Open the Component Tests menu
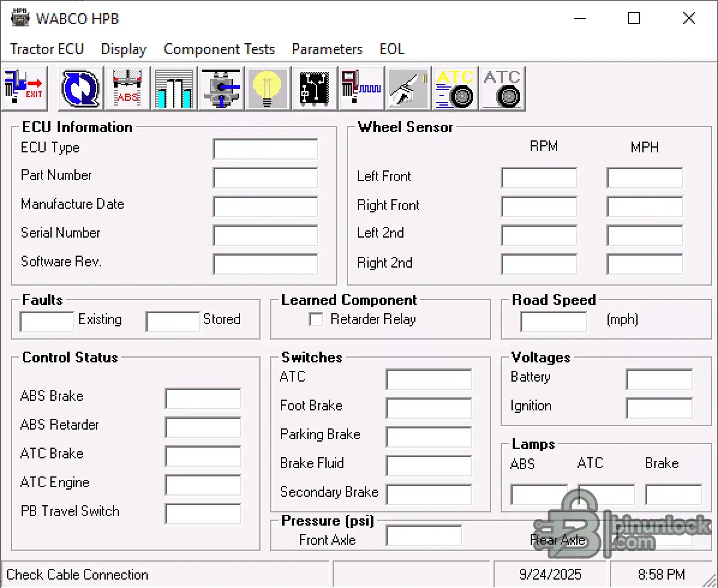The width and height of the screenshot is (718, 588). click(219, 49)
